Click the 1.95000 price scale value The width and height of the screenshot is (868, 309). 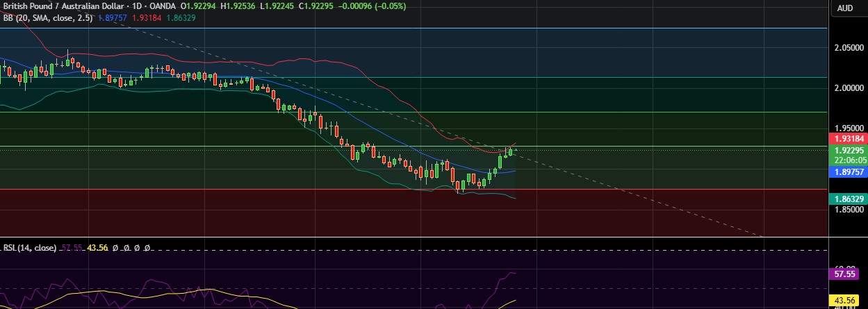(x=849, y=128)
